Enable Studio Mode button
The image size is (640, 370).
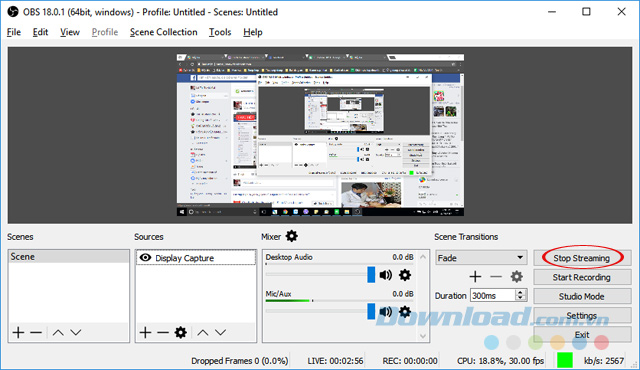coord(582,297)
